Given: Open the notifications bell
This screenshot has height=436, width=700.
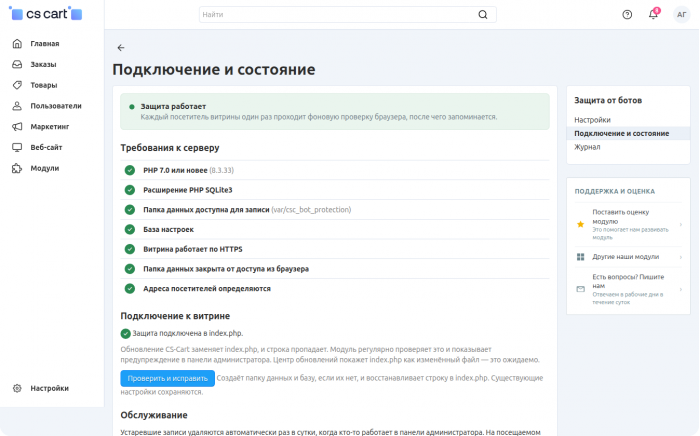Looking at the screenshot, I should tap(653, 14).
